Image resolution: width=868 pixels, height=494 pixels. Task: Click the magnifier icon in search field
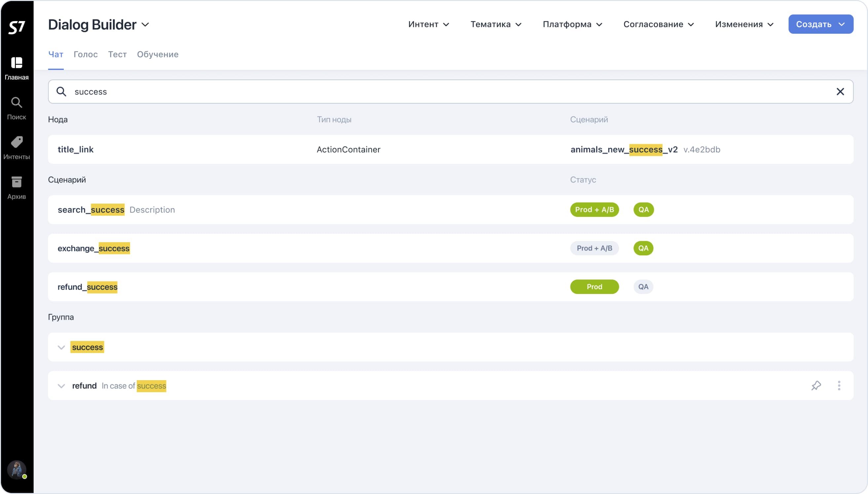(61, 92)
